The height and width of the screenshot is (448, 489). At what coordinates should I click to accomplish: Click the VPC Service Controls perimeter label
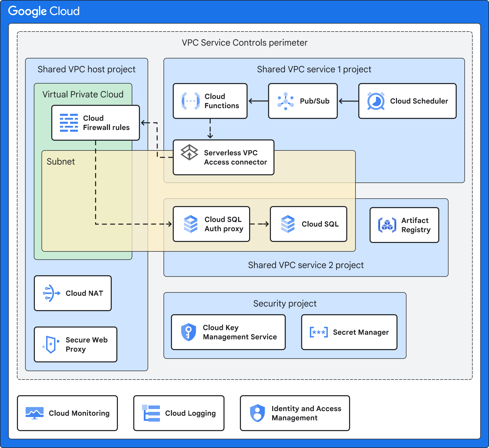coord(244,43)
